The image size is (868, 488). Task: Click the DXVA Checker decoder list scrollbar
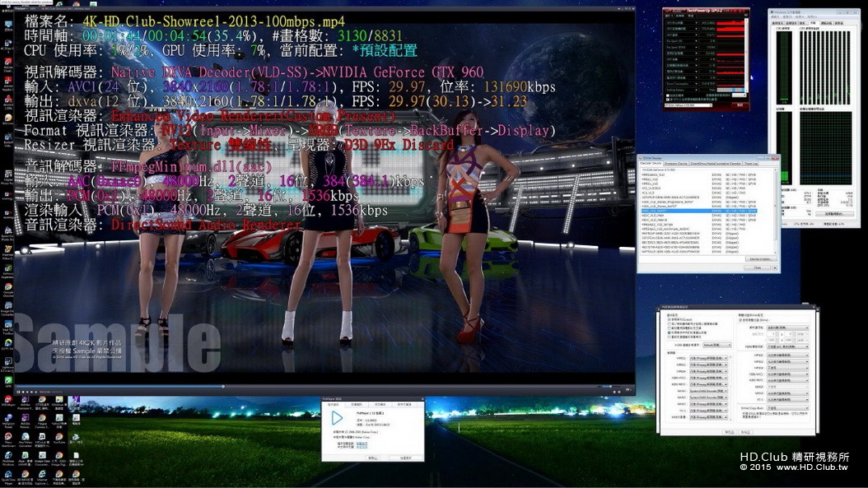(x=776, y=211)
